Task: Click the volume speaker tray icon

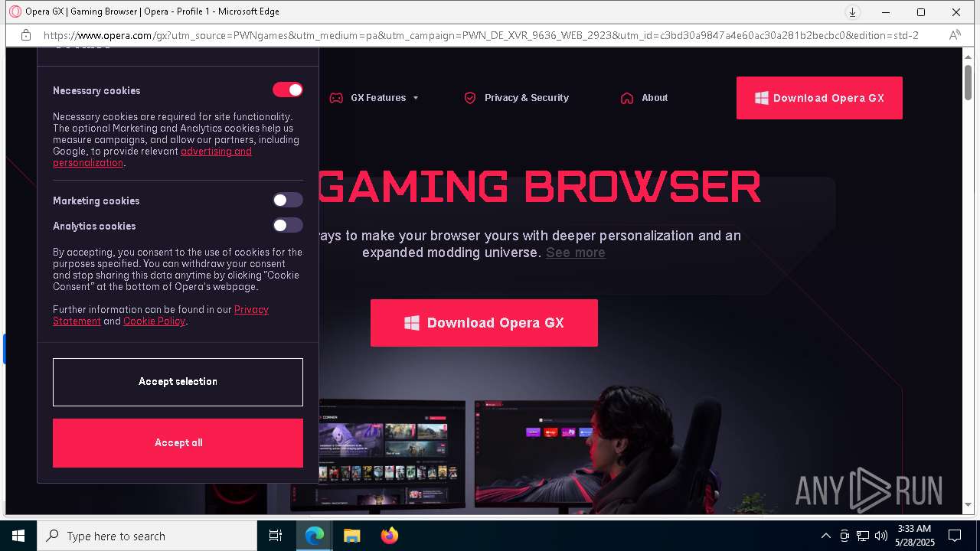Action: [881, 536]
